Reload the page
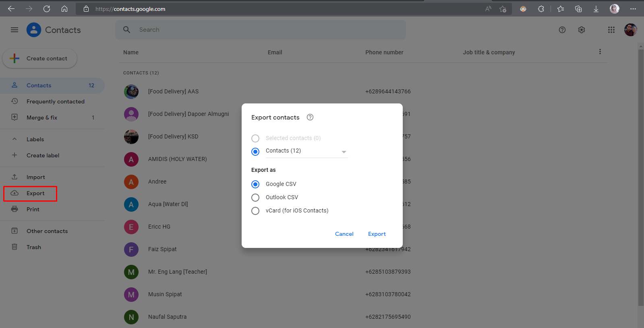 point(47,9)
